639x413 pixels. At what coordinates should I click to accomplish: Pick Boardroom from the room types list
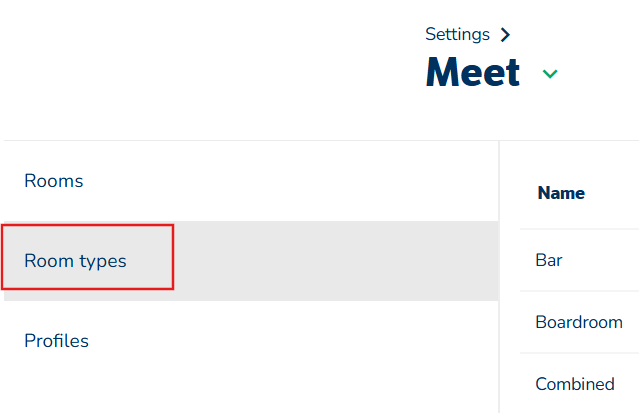579,322
